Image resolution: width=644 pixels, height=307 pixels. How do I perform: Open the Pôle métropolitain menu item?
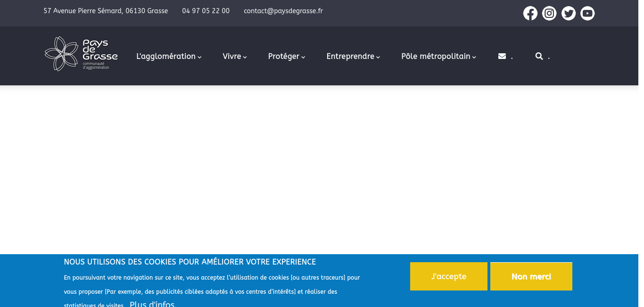pos(438,56)
